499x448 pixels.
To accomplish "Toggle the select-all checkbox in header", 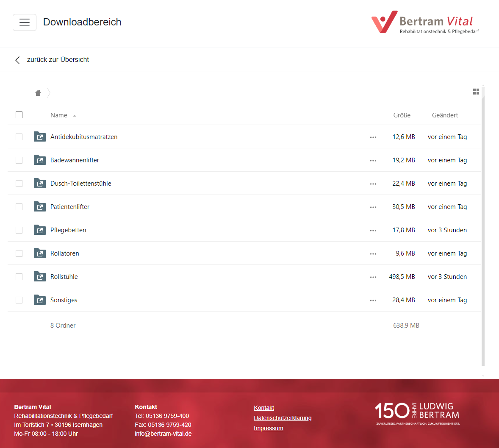I will pos(19,115).
